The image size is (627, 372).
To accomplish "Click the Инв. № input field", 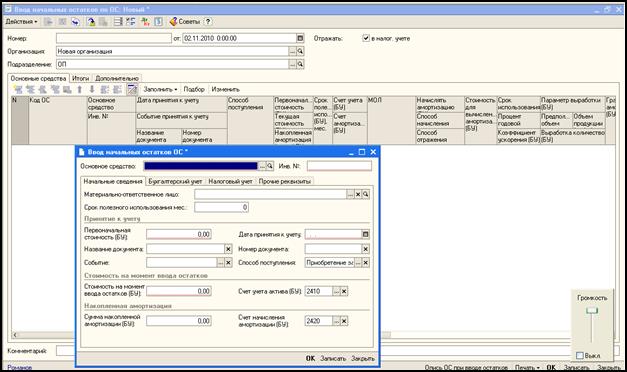I will coord(339,166).
